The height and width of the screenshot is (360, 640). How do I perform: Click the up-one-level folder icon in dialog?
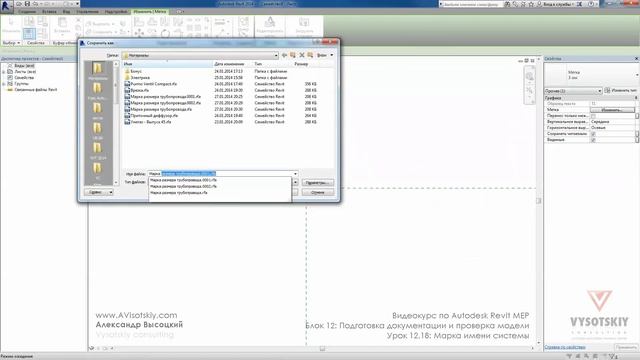[293, 55]
